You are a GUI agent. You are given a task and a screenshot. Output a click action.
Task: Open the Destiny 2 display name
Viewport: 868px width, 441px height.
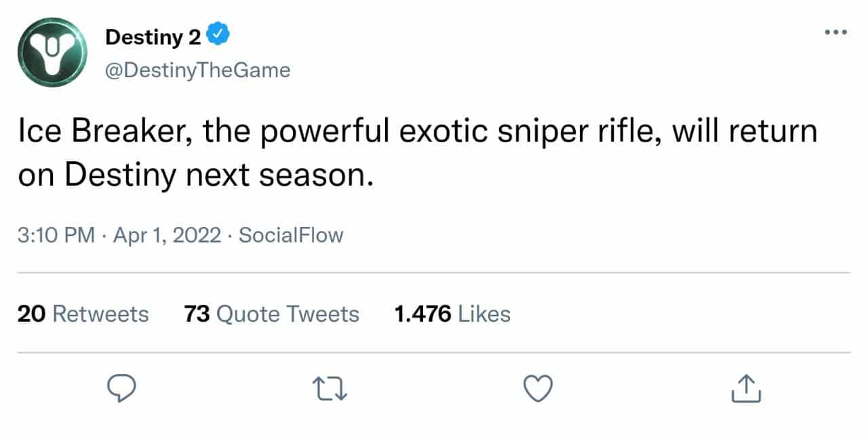click(x=153, y=38)
